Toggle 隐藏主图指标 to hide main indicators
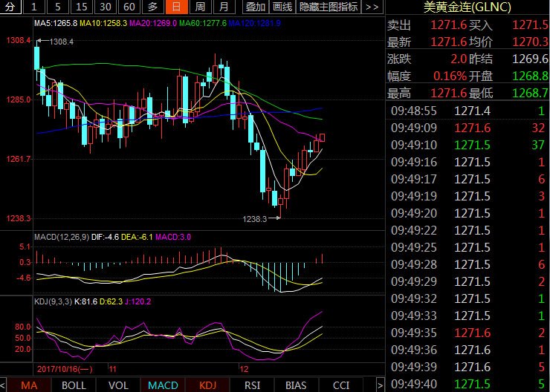The image size is (550, 392). pyautogui.click(x=328, y=7)
